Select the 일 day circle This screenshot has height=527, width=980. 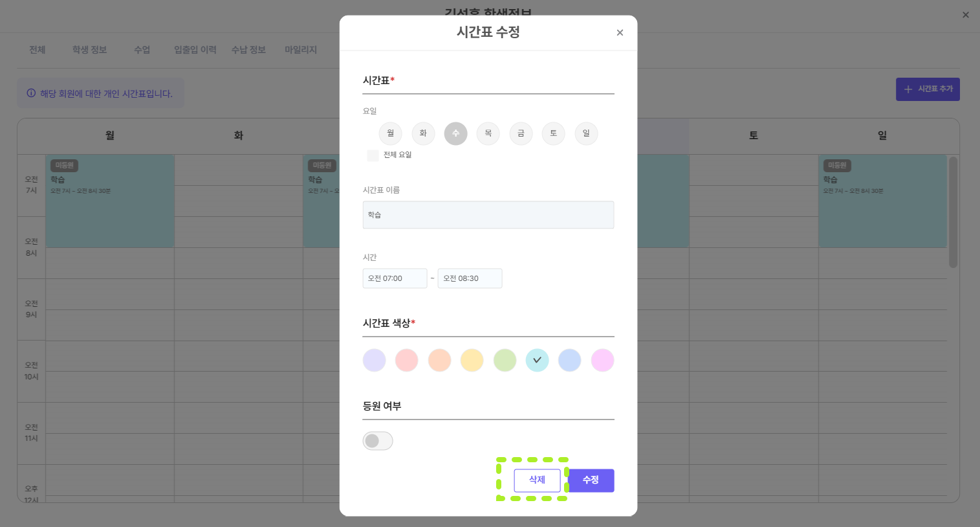586,133
